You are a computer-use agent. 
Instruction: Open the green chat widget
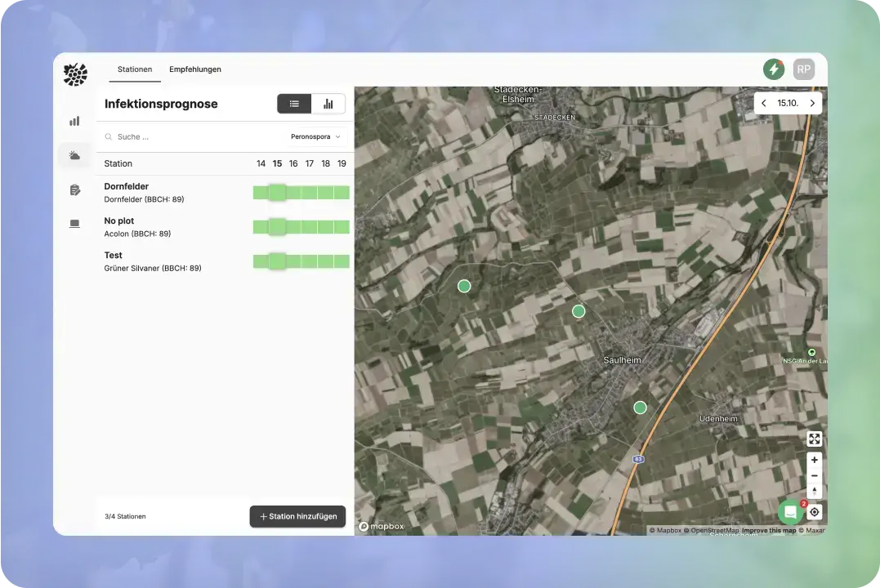point(790,512)
